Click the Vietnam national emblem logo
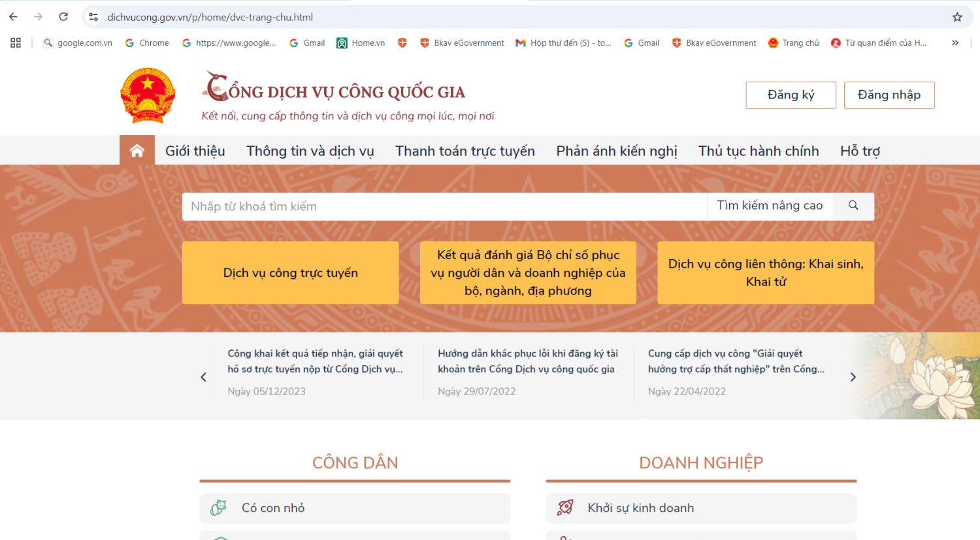 coord(148,95)
